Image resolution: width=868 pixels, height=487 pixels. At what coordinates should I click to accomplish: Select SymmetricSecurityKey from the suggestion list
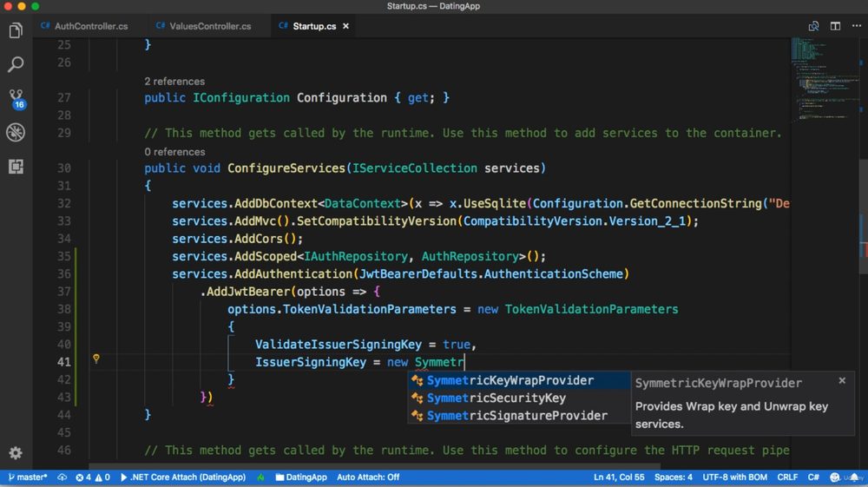pos(496,398)
